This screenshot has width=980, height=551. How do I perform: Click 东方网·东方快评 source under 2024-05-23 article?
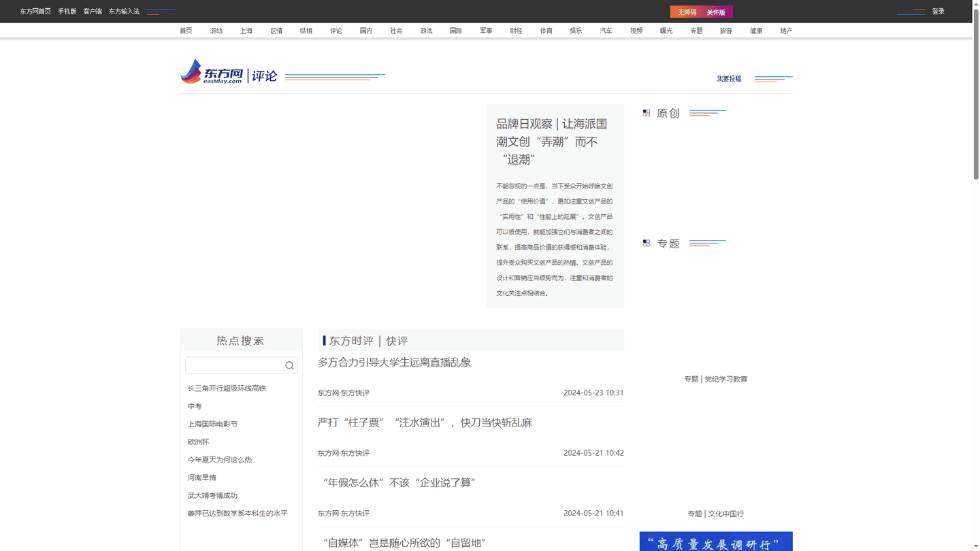point(344,393)
